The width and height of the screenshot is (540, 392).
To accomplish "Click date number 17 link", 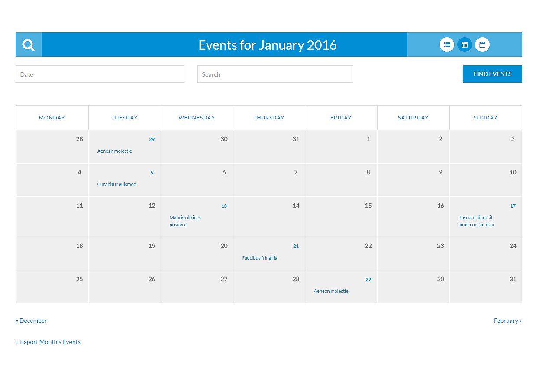I will coord(513,206).
